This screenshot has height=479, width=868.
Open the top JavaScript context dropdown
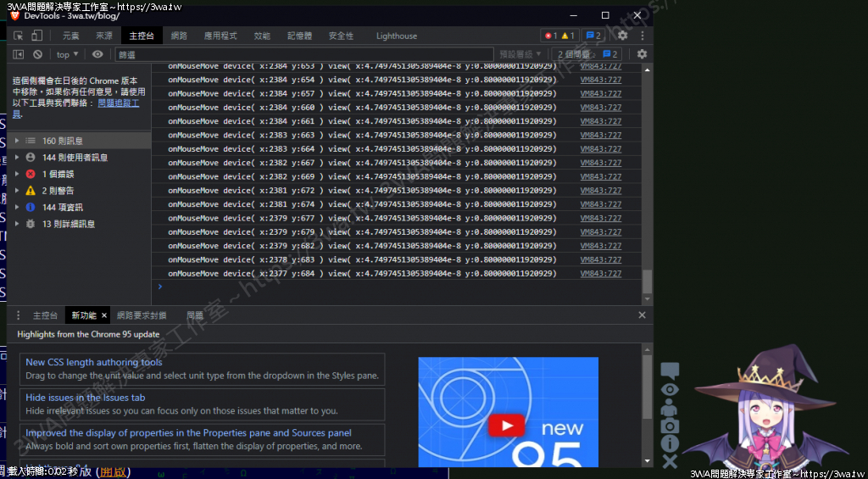click(x=66, y=54)
